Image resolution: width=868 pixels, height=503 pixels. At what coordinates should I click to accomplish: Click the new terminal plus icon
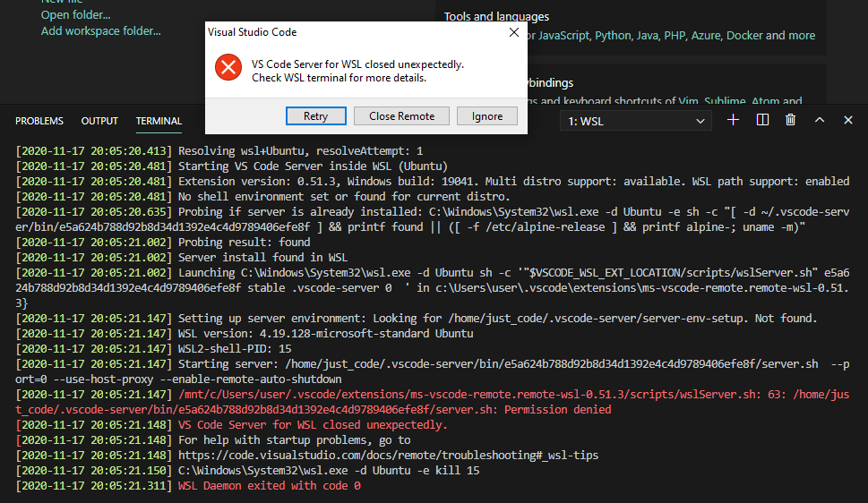click(734, 120)
